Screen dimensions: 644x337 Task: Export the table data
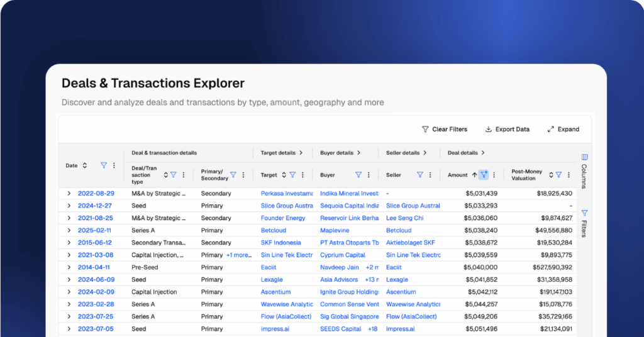point(508,130)
